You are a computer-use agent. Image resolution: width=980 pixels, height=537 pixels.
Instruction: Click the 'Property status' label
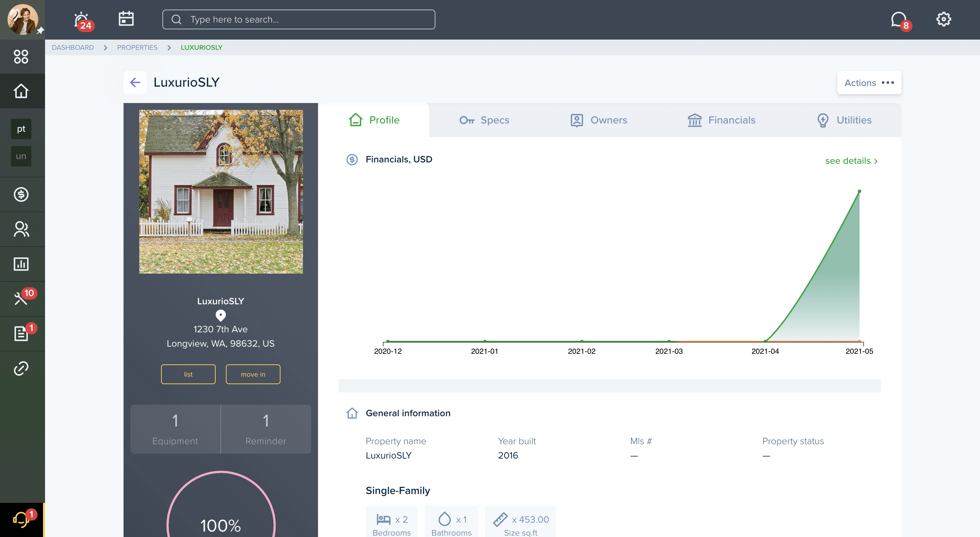793,441
